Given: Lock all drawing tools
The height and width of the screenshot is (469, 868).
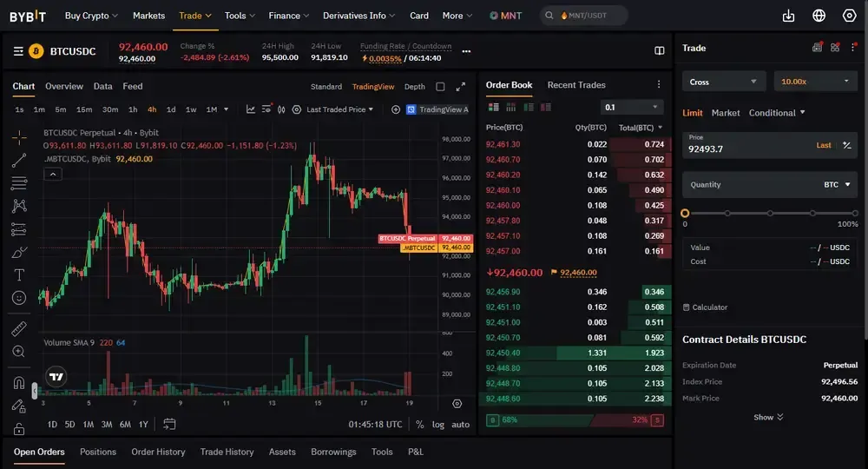Looking at the screenshot, I should tap(19, 429).
